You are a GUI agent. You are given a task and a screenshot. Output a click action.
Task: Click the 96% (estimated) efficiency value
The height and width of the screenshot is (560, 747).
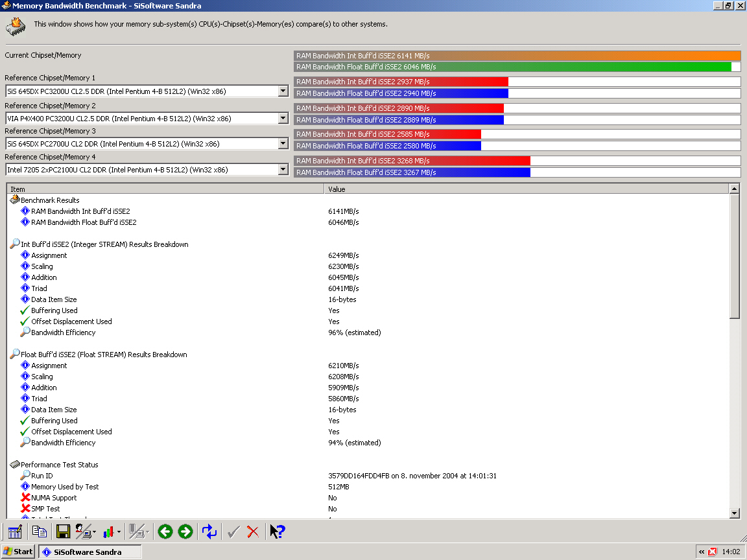click(x=355, y=332)
